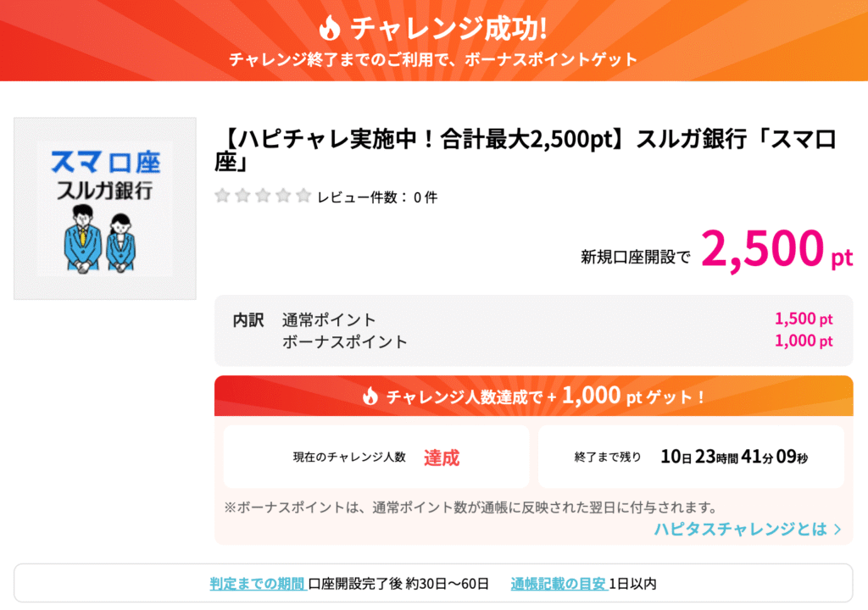The width and height of the screenshot is (868, 610).
Task: Select the first review star
Action: [x=223, y=196]
